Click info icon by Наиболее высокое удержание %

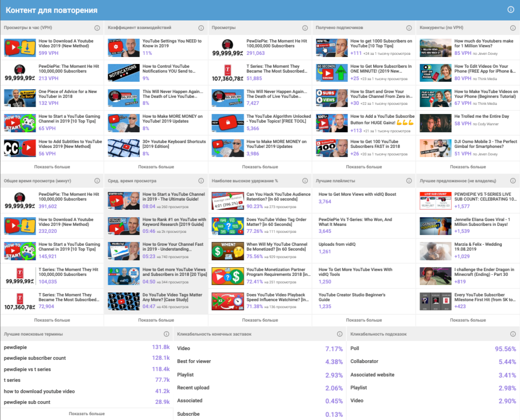(x=305, y=181)
